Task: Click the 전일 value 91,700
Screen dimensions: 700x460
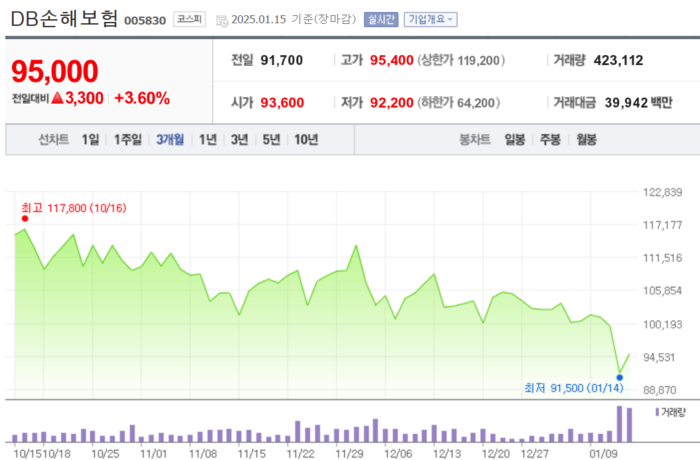Action: 282,60
